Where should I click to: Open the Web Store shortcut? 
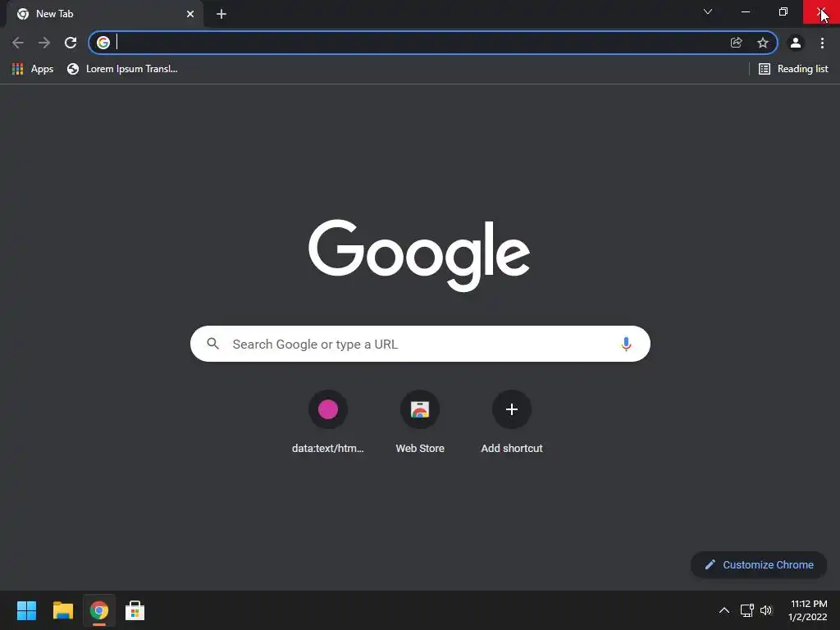click(420, 422)
